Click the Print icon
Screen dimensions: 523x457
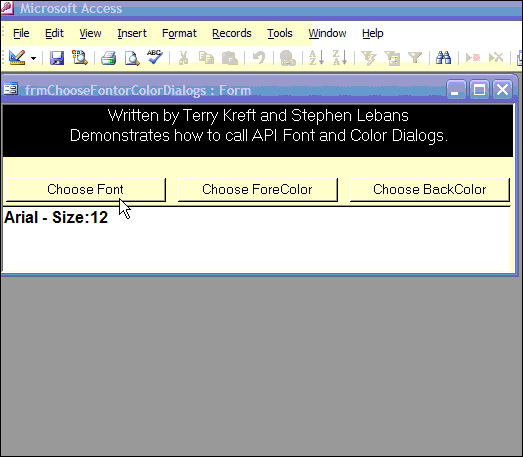tap(108, 58)
